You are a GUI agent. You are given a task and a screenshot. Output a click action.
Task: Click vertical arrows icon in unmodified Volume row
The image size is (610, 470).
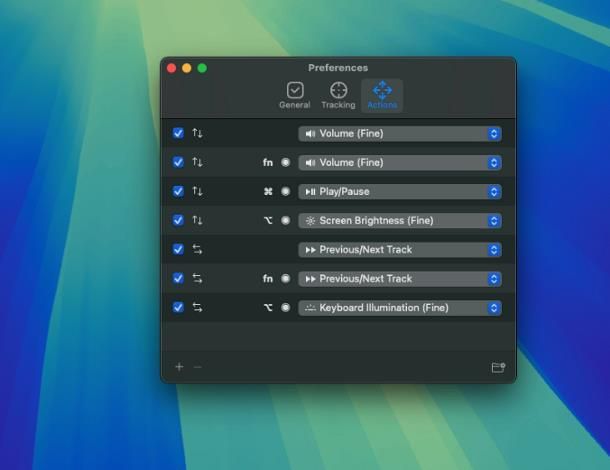[x=197, y=133]
